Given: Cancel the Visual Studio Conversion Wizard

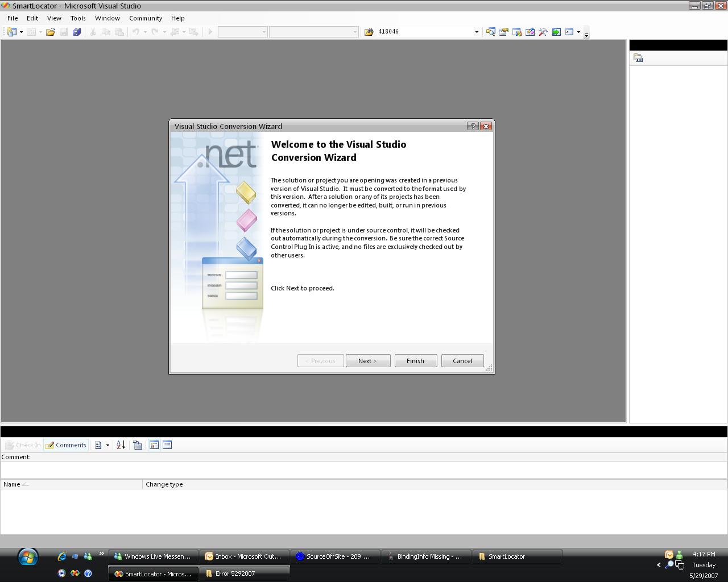Looking at the screenshot, I should 462,361.
